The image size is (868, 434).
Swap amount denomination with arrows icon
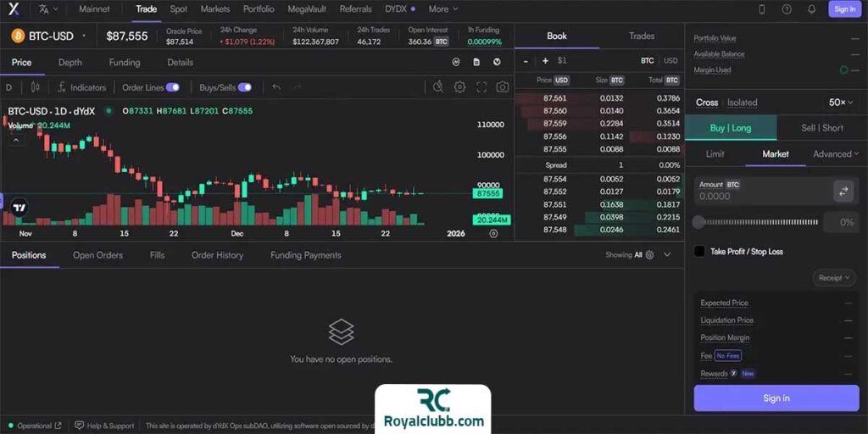pyautogui.click(x=843, y=191)
